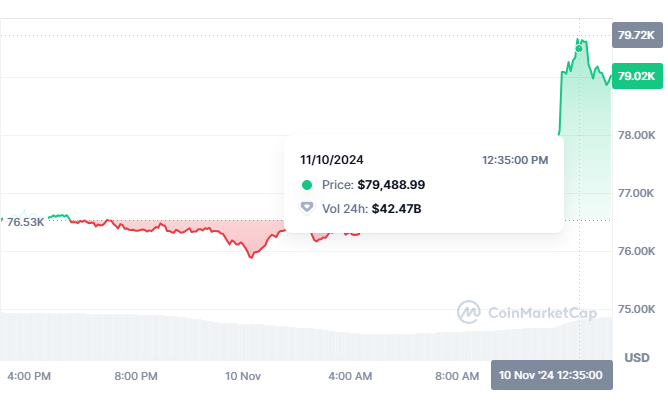Click the green Price dot in tooltip
Image resolution: width=668 pixels, height=406 pixels.
coord(307,185)
